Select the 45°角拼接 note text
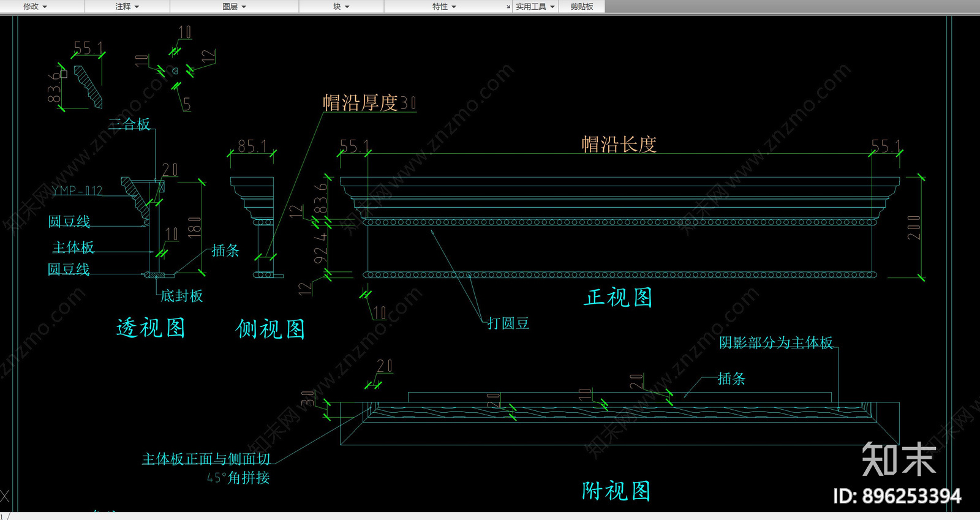This screenshot has height=520, width=980. 238,478
